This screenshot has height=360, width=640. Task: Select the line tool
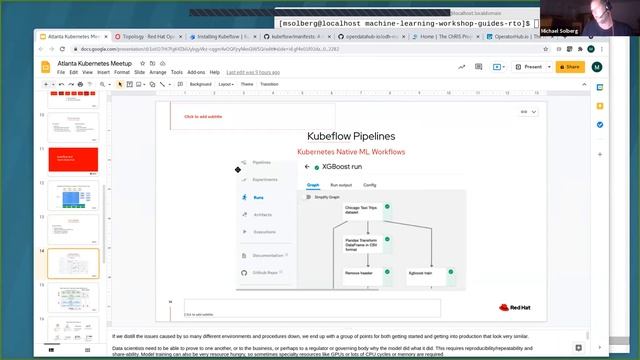point(162,84)
